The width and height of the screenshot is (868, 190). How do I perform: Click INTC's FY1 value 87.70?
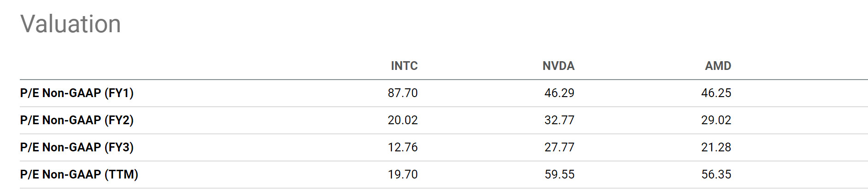(402, 93)
